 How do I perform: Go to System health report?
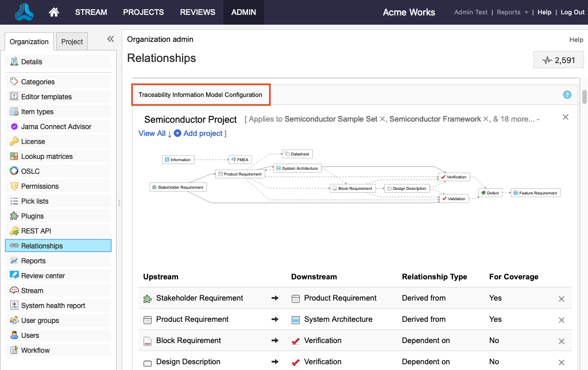click(53, 306)
